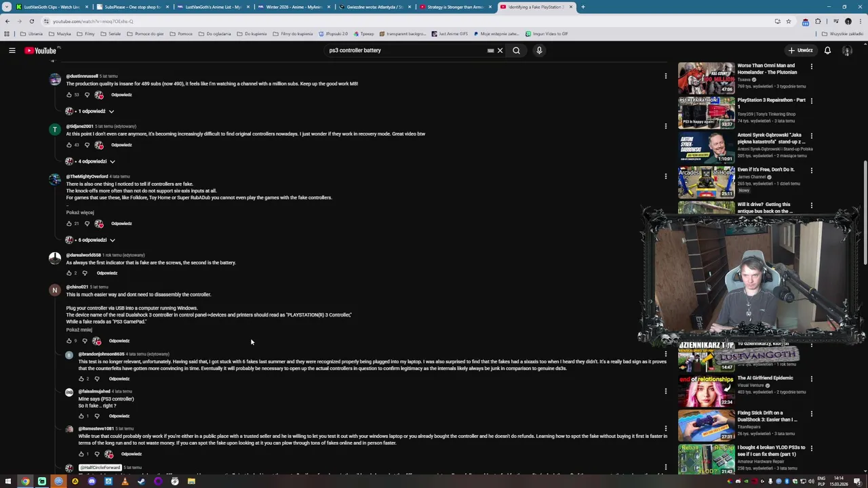Like the @darealworld558 comment

69,273
